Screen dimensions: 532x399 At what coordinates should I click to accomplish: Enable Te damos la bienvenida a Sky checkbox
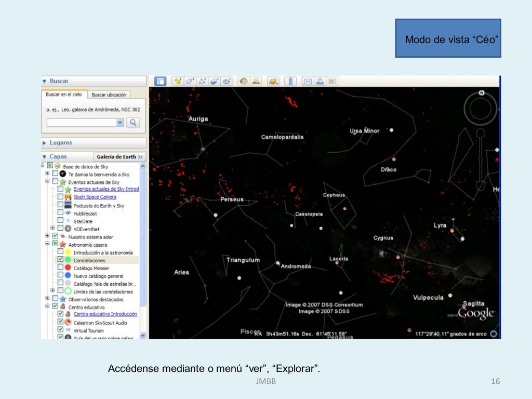coord(55,174)
